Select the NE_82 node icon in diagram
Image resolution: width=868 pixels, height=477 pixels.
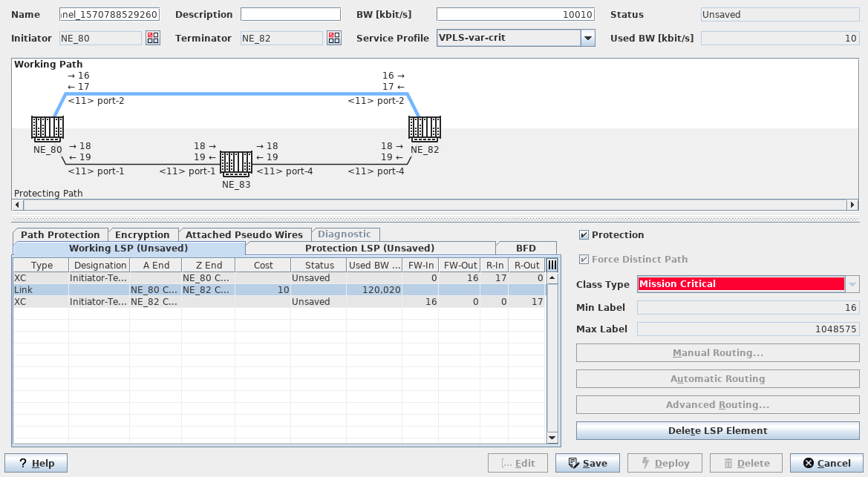click(x=425, y=129)
